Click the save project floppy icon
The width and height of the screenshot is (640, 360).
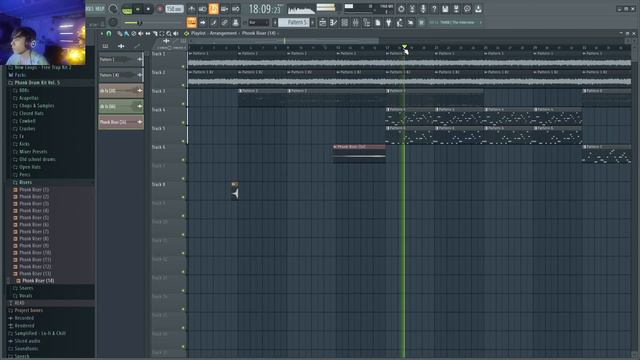click(x=445, y=9)
